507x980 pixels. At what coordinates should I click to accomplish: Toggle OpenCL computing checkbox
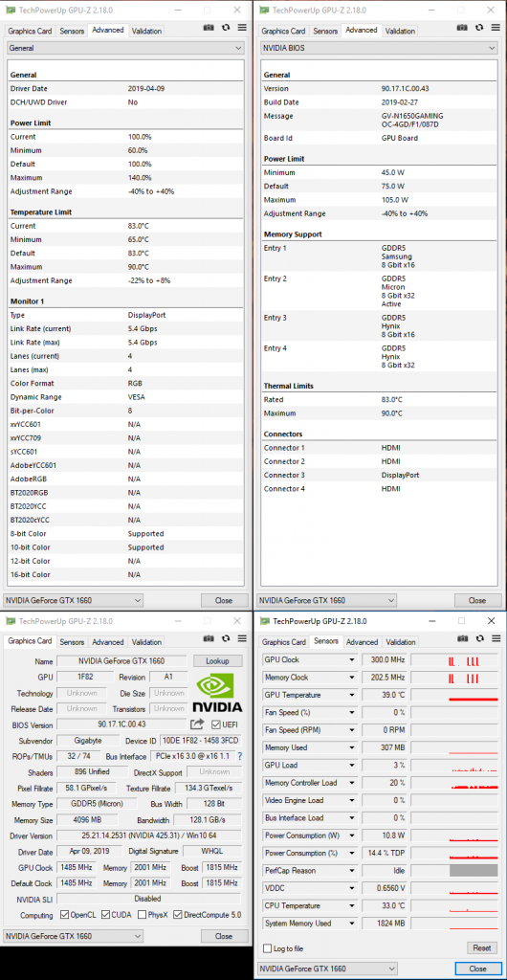[64, 914]
